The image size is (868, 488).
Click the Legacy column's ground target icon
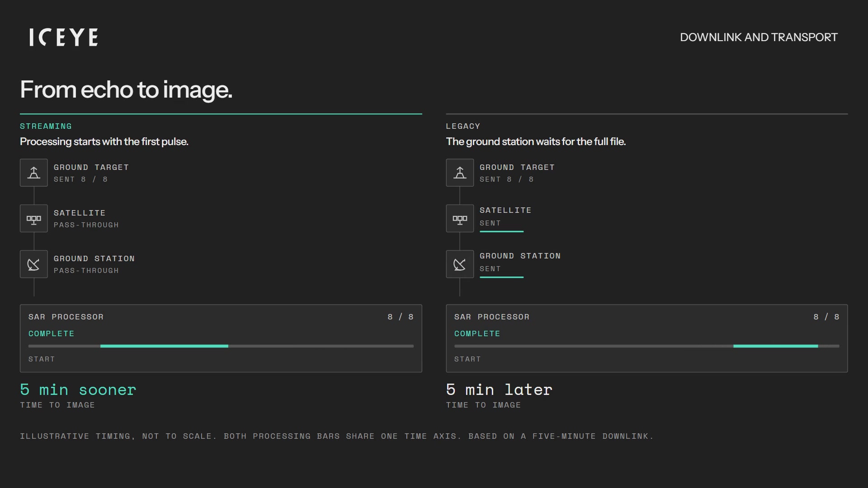tap(460, 173)
